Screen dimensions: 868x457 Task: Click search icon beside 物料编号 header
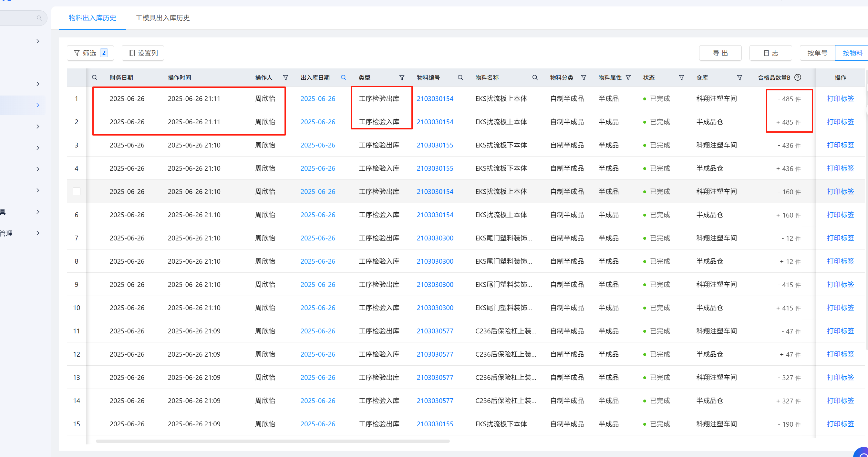point(460,78)
